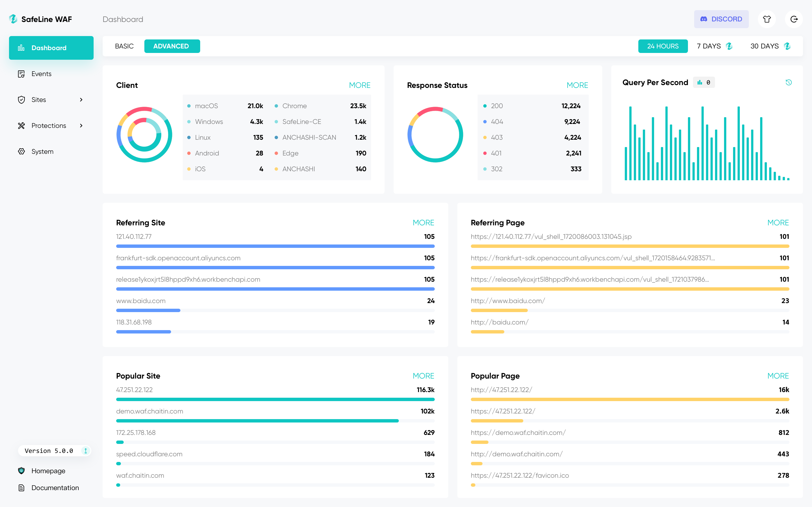Expand the Sites submenu chevron
The image size is (812, 507).
(81, 100)
